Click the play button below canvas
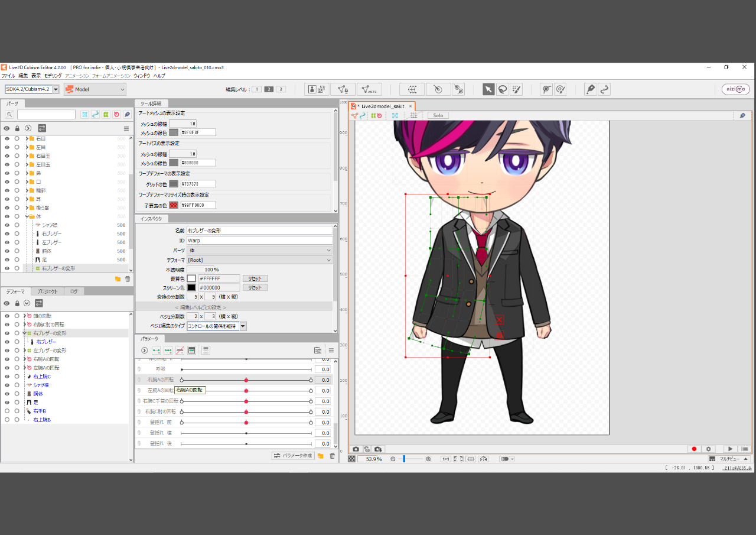The height and width of the screenshot is (535, 756). (730, 449)
